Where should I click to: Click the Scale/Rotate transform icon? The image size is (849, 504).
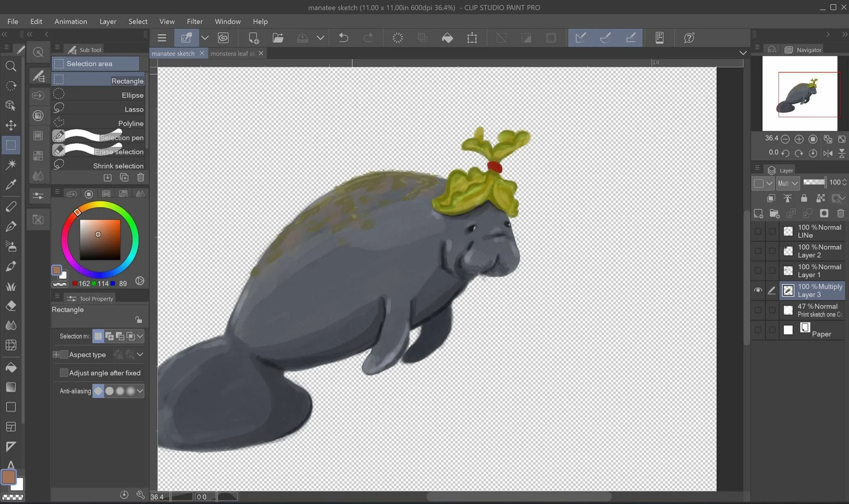coord(472,38)
